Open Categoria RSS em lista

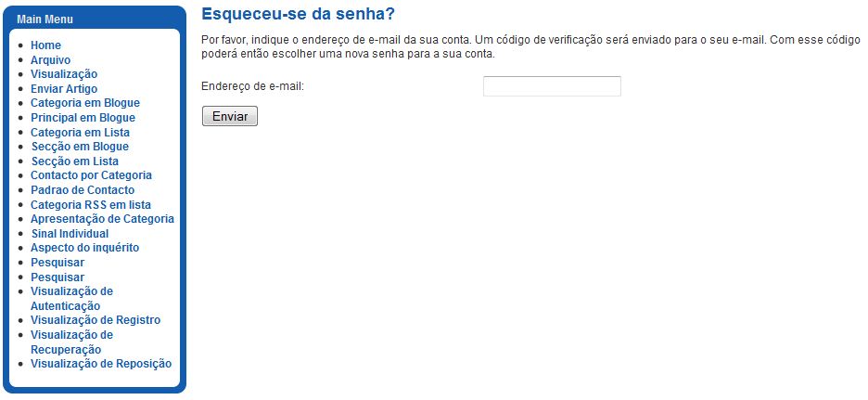tap(91, 204)
